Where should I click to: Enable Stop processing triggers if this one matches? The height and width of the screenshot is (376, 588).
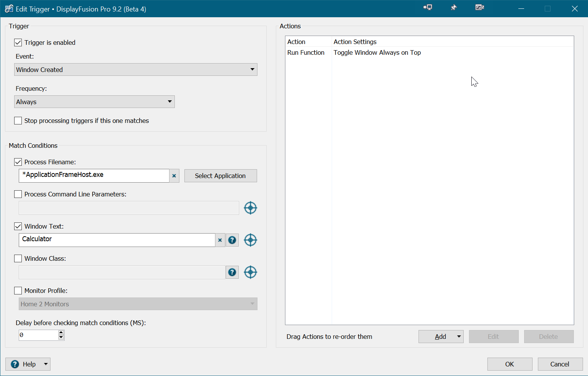click(18, 121)
